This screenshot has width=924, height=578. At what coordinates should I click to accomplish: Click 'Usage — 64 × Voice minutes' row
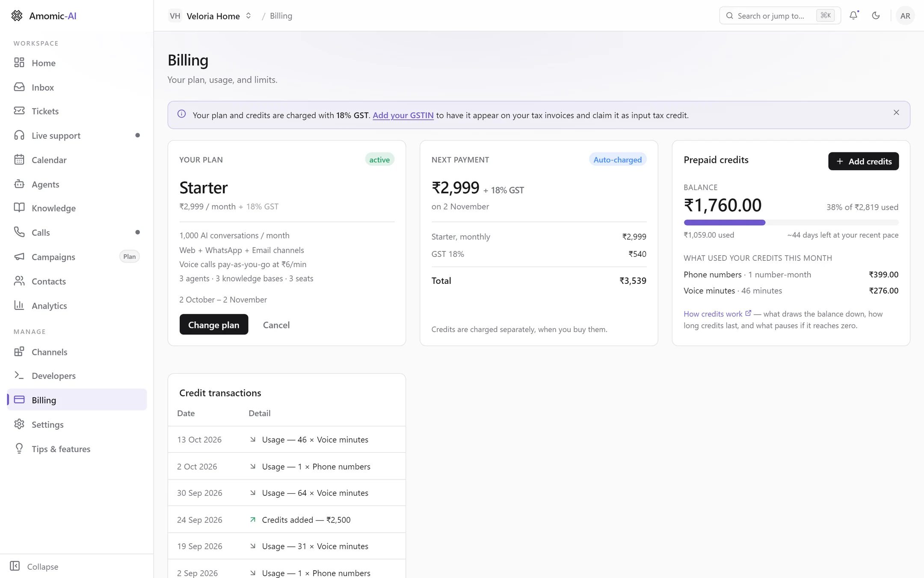pyautogui.click(x=287, y=493)
